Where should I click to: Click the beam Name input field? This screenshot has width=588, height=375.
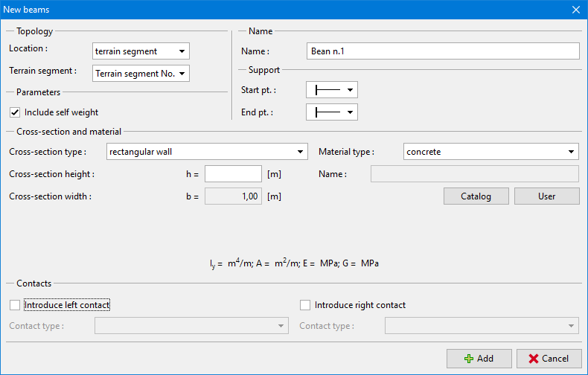pyautogui.click(x=443, y=51)
